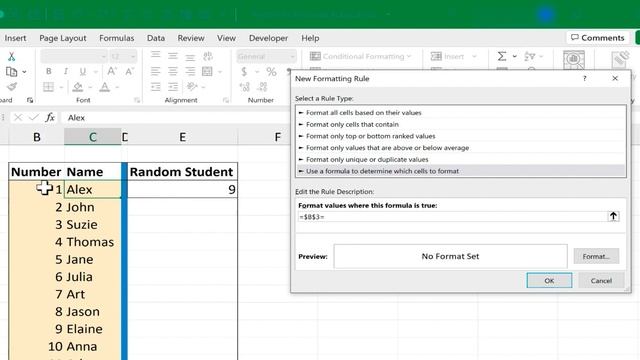Click the Orientation text angle icon
The height and width of the screenshot is (360, 640).
[x=191, y=87]
